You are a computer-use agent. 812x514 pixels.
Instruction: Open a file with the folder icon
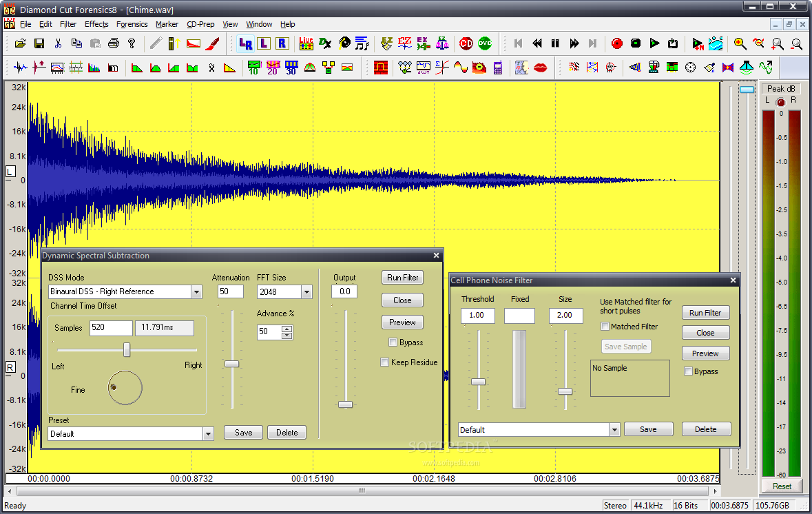pyautogui.click(x=20, y=44)
